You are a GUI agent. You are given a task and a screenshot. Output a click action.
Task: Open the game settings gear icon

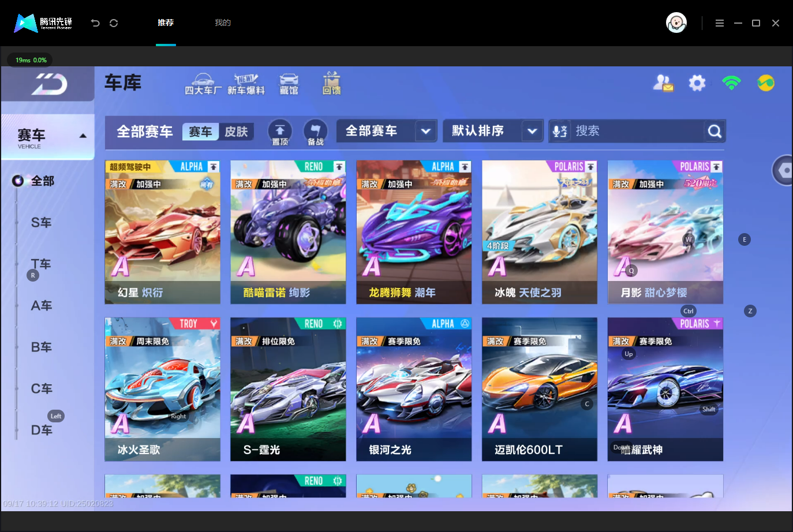697,83
